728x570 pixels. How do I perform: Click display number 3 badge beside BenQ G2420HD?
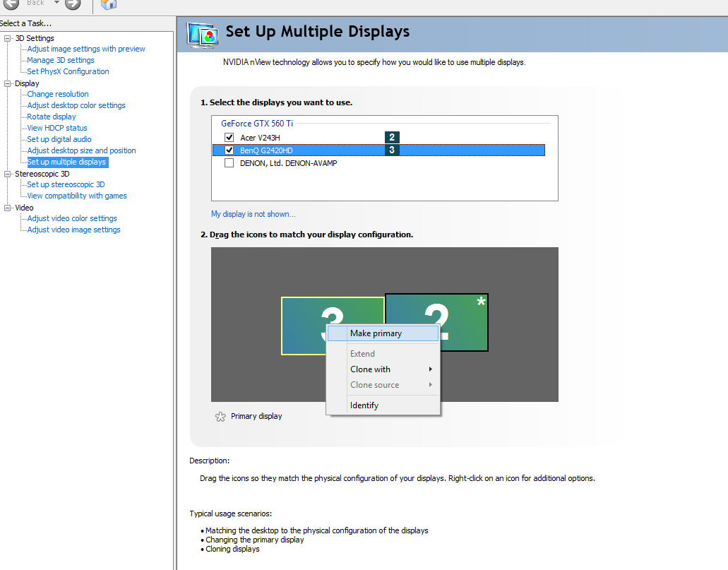click(x=392, y=150)
